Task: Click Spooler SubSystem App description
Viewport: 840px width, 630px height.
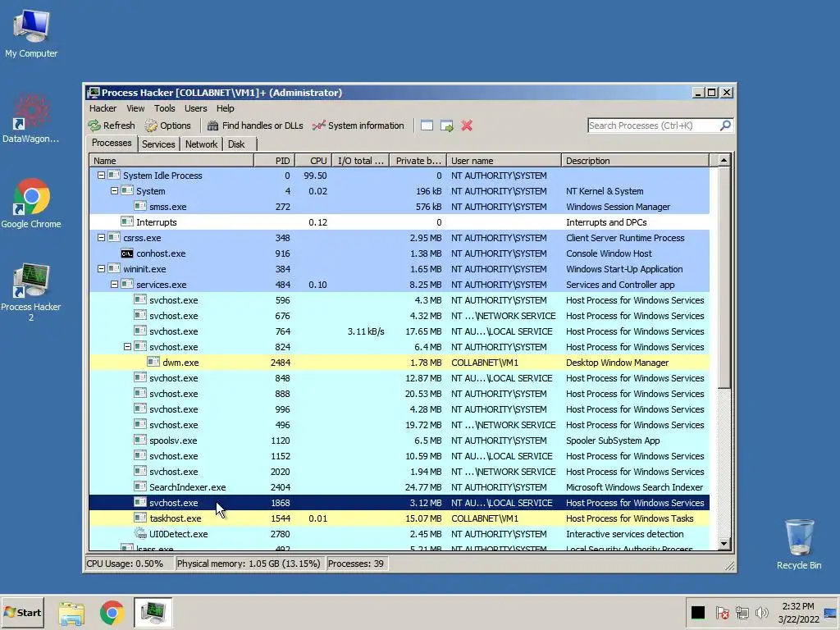Action: pyautogui.click(x=613, y=441)
